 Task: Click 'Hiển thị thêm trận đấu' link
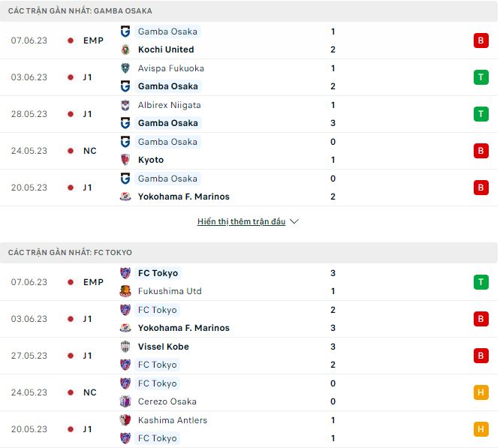click(x=242, y=222)
